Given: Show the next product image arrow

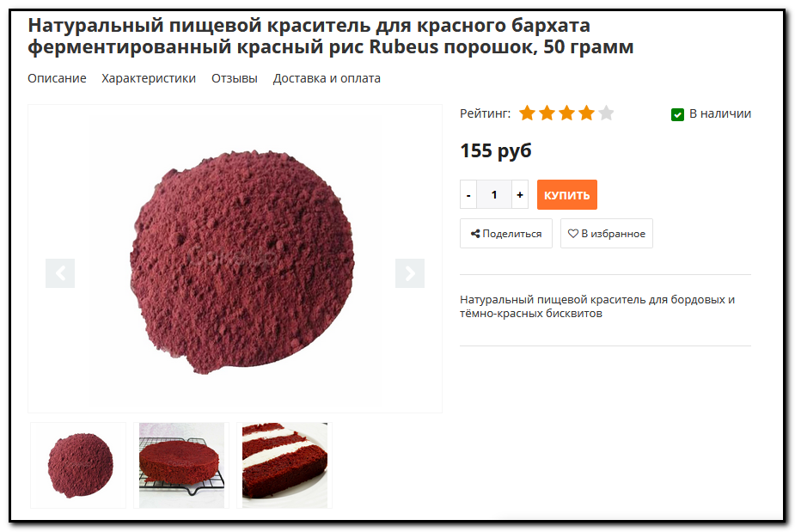Looking at the screenshot, I should click(410, 273).
